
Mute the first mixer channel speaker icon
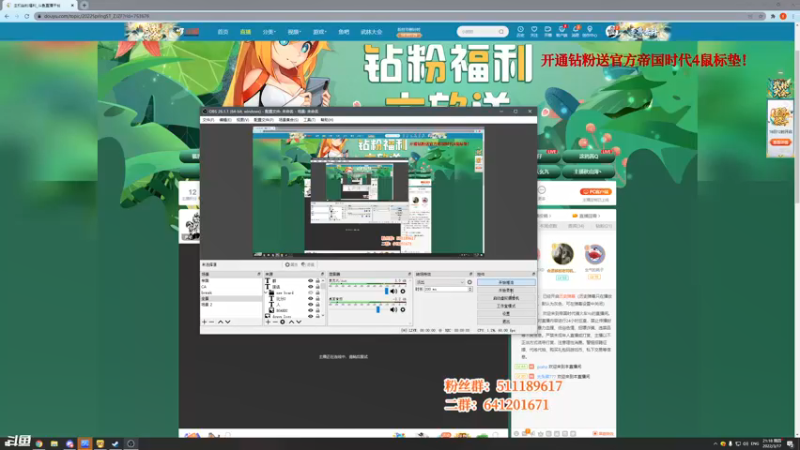[393, 291]
